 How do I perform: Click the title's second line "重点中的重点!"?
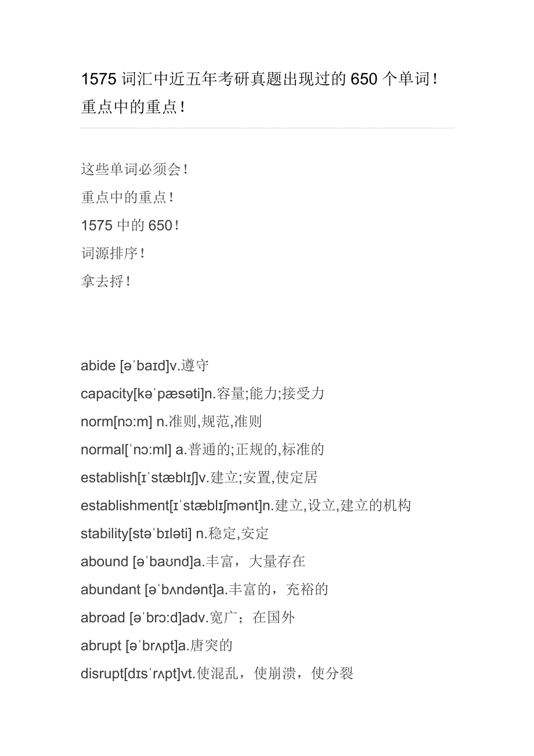pyautogui.click(x=133, y=107)
